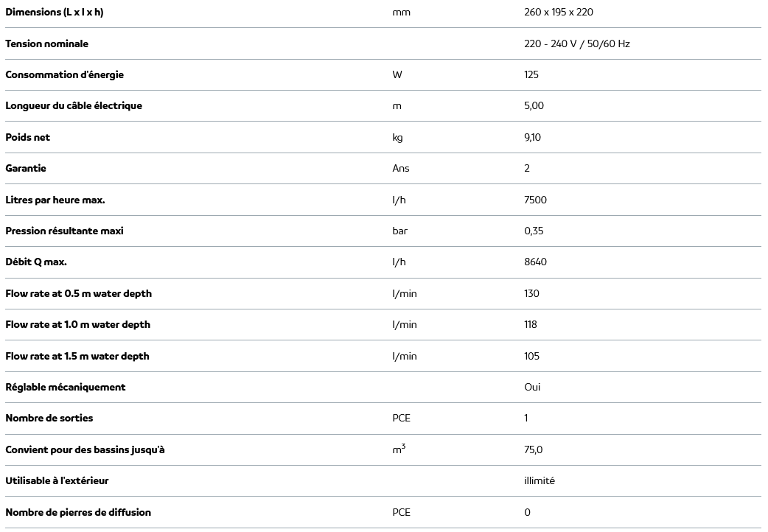Screen dimensions: 768x532
Task: Click 'Longueur du câble électrique' label
Action: (x=74, y=105)
